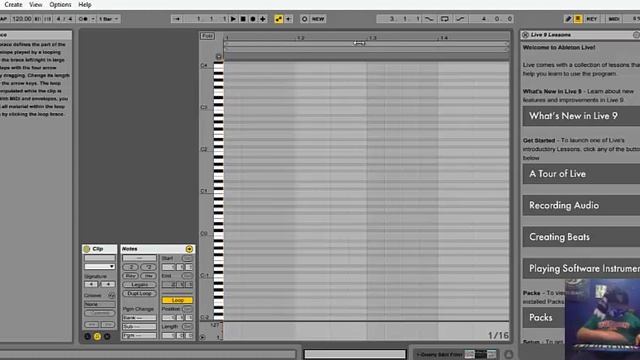The image size is (640, 360).
Task: Click the 1.2 beat marker in ruler
Action: pos(300,38)
